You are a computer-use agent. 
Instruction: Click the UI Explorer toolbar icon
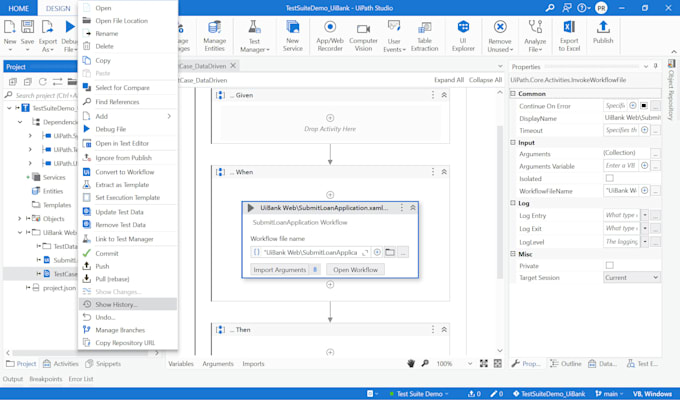click(x=463, y=34)
